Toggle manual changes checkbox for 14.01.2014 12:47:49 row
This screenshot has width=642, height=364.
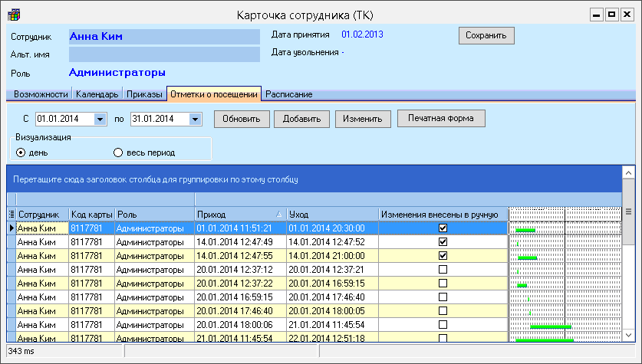[x=443, y=241]
